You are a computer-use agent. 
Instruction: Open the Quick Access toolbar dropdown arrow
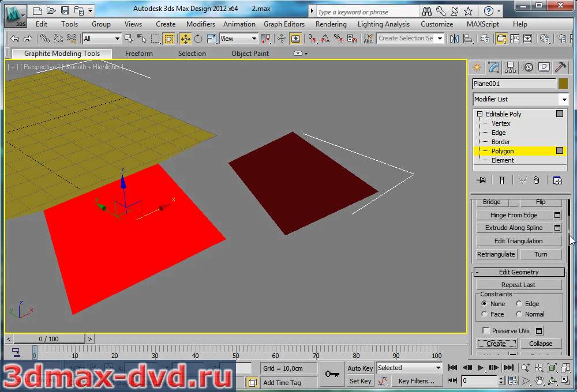click(90, 10)
